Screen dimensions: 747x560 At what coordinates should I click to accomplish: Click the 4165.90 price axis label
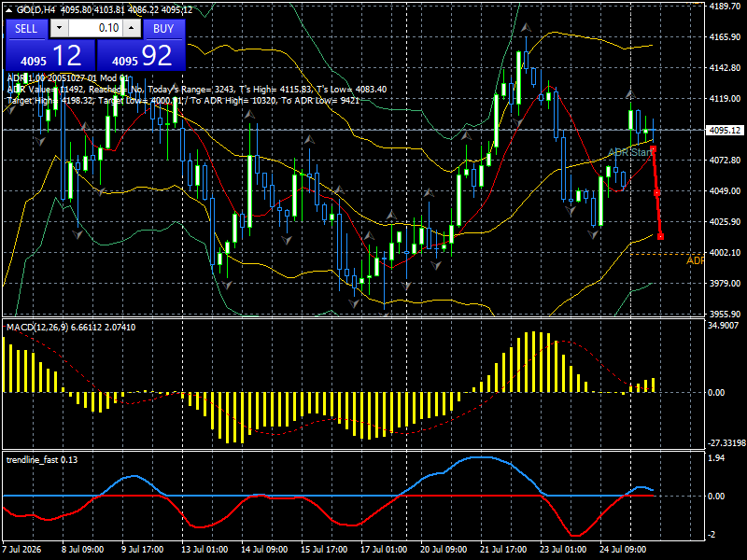tap(725, 37)
